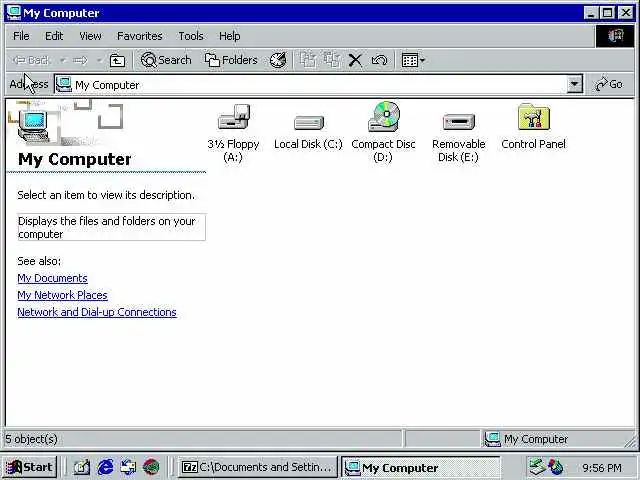Open the Favorites menu
Screen dimensions: 640x480
click(x=140, y=36)
